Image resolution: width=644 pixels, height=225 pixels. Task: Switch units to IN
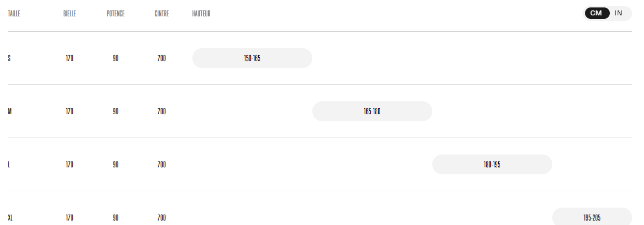tap(619, 13)
